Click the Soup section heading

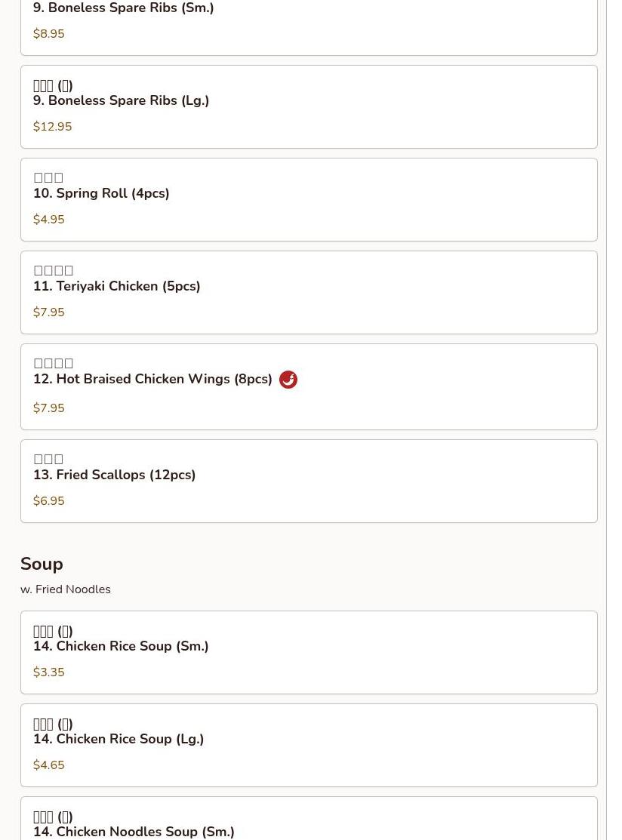(x=42, y=564)
